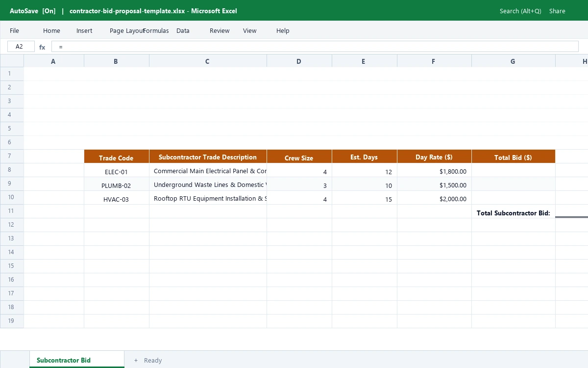
Task: Select Underground Waste Lines description cell
Action: 208,184
